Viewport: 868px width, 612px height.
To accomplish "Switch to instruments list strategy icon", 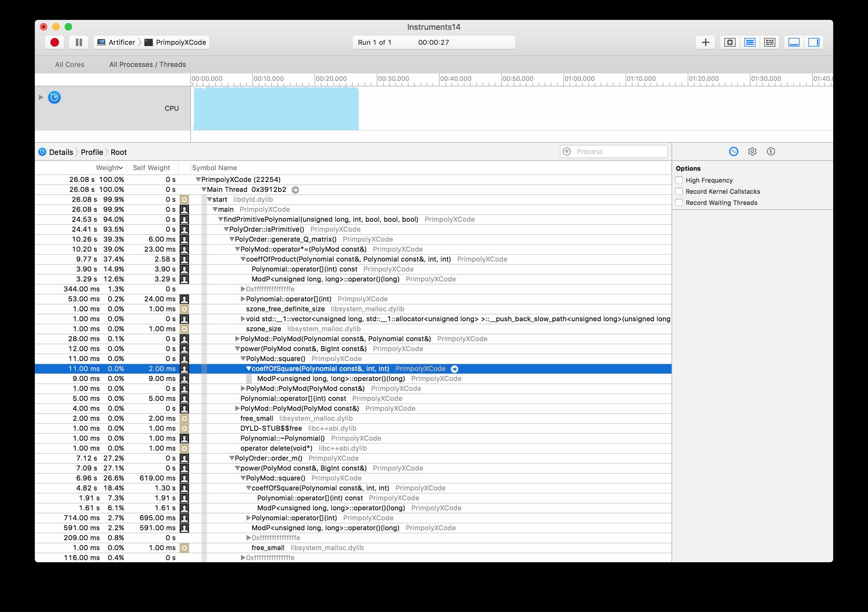I will (x=750, y=42).
